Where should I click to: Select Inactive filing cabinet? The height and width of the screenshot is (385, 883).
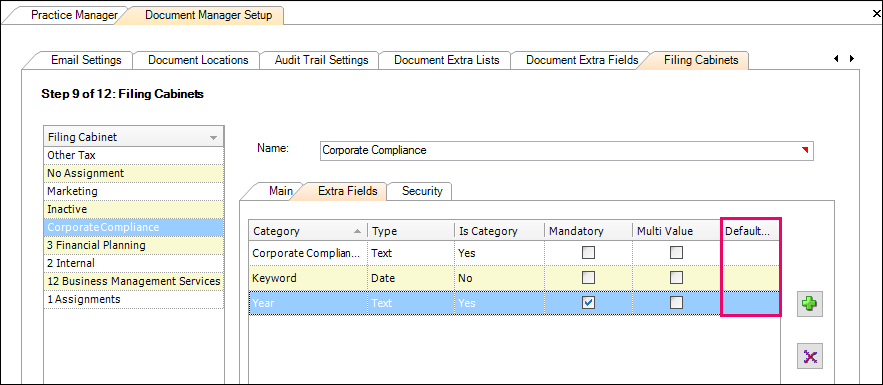tap(133, 209)
